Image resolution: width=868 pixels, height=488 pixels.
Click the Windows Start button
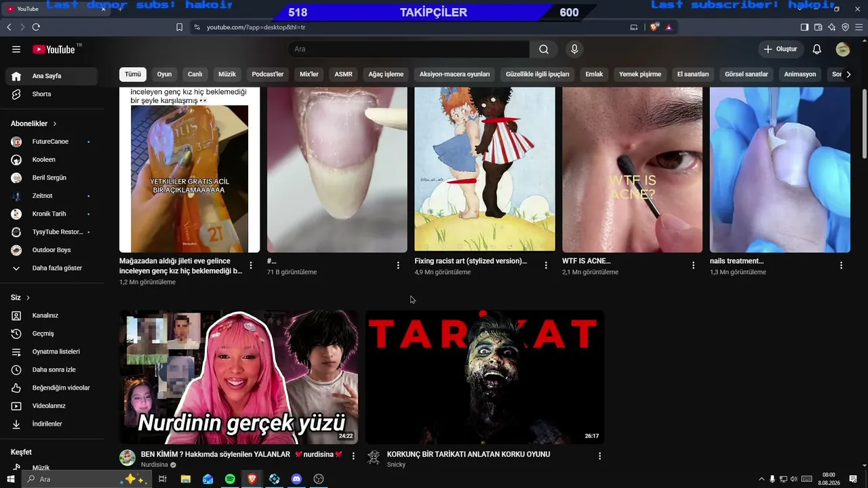10,479
